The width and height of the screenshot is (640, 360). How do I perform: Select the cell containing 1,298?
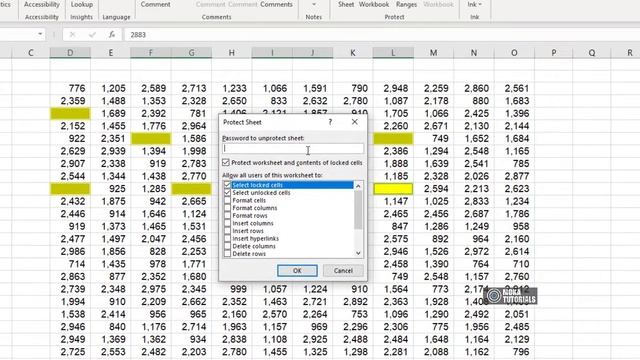click(x=353, y=352)
